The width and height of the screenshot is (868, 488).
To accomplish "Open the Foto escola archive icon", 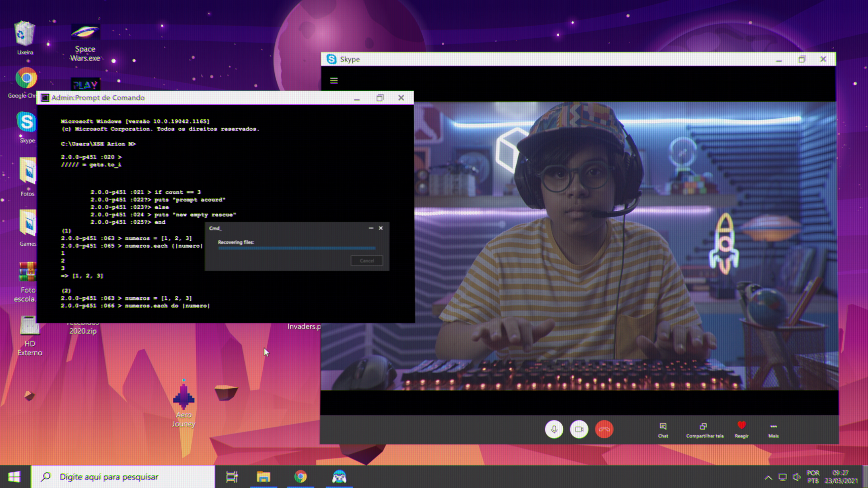I will 27,282.
